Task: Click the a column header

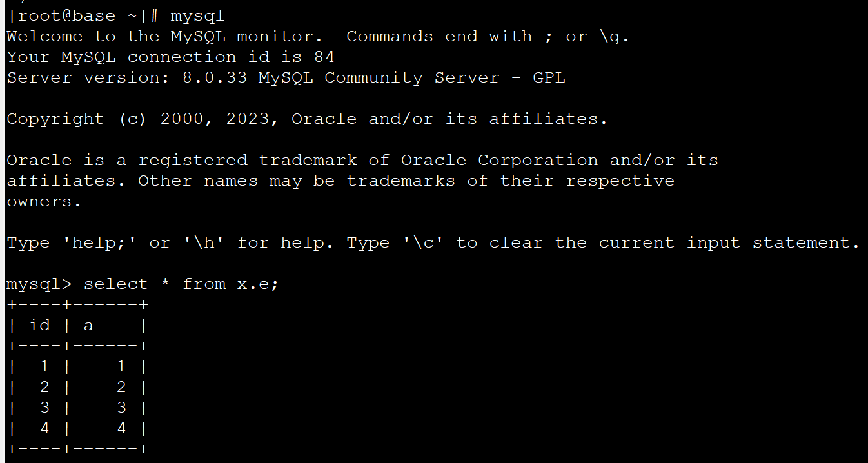Action: [x=89, y=325]
